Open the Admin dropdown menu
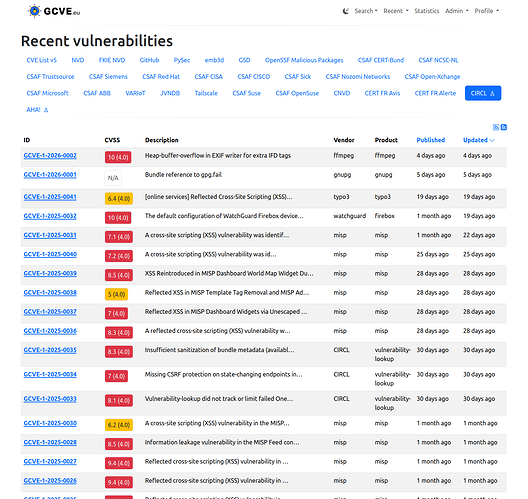 (457, 11)
